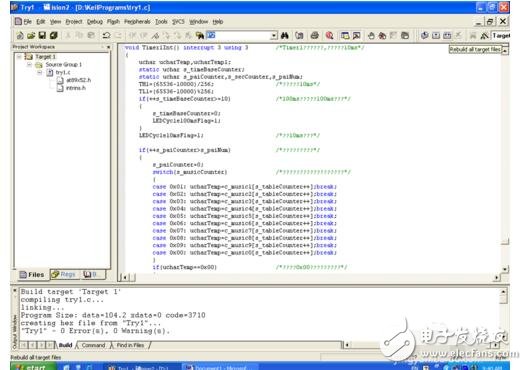Open the Find in Files tab
Image resolution: width=527 pixels, height=370 pixels.
click(130, 345)
